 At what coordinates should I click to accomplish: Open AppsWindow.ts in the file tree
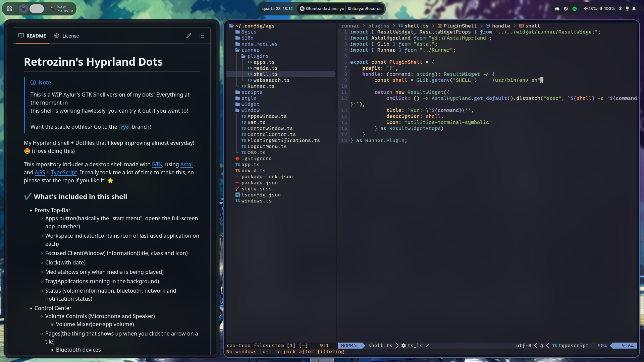click(x=264, y=116)
